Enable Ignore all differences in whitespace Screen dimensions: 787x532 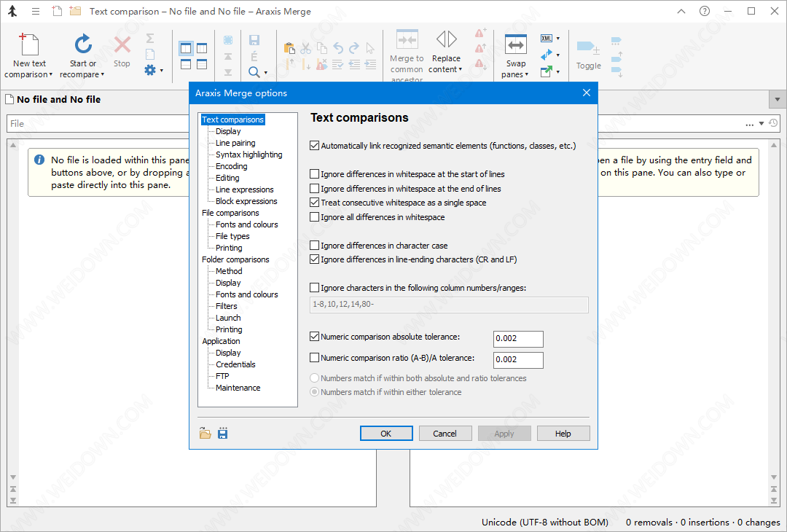(x=314, y=217)
